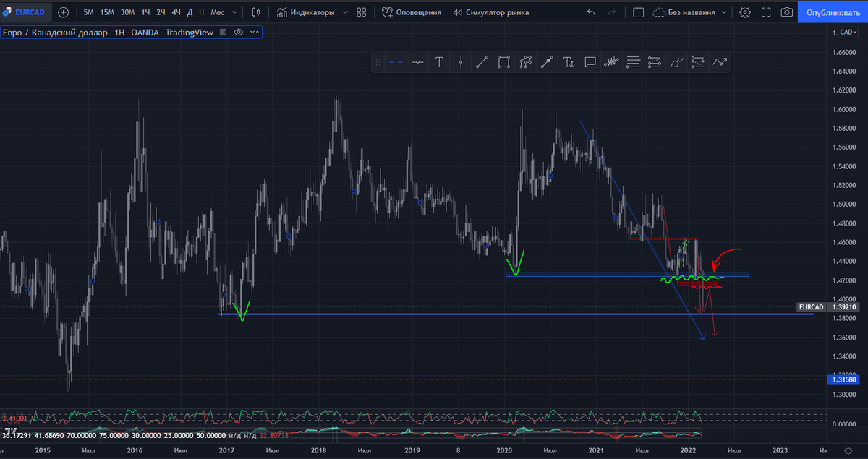Click the Опубликовать publish button
Screen dimensions: 868x459
point(833,12)
